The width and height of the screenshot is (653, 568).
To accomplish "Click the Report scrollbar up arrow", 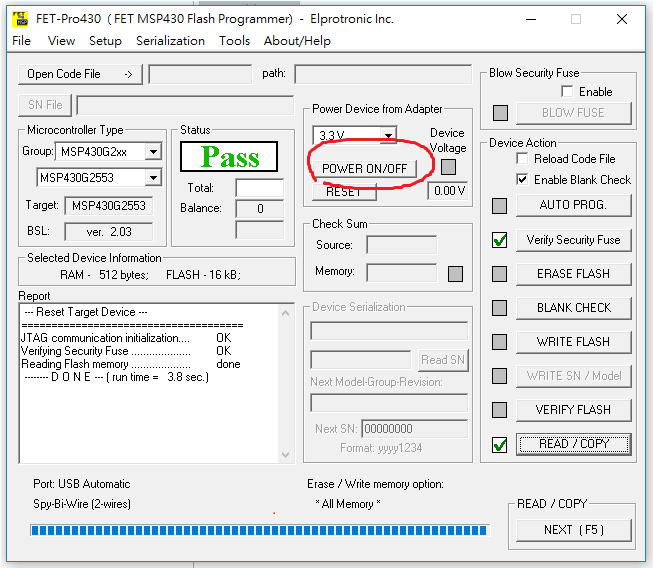I will tap(286, 313).
